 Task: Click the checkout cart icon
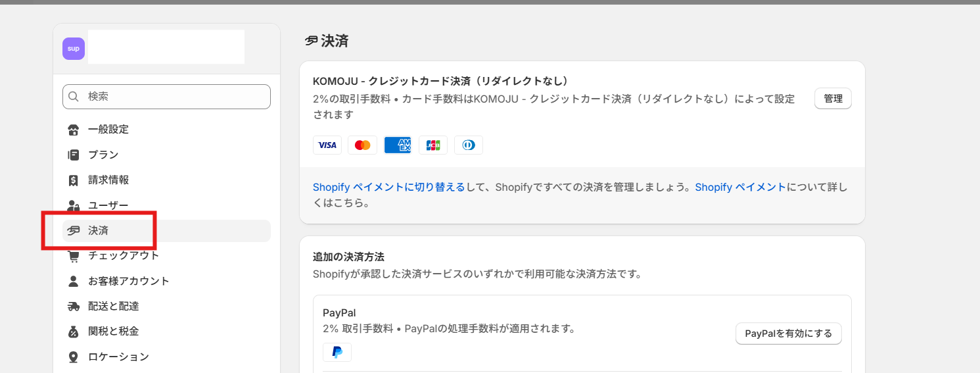pos(74,256)
